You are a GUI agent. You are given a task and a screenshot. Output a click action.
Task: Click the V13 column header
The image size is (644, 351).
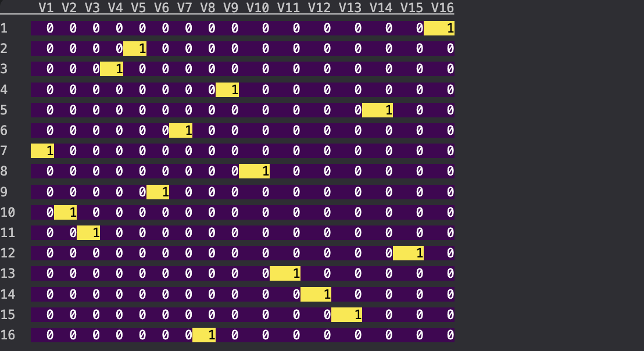click(350, 8)
